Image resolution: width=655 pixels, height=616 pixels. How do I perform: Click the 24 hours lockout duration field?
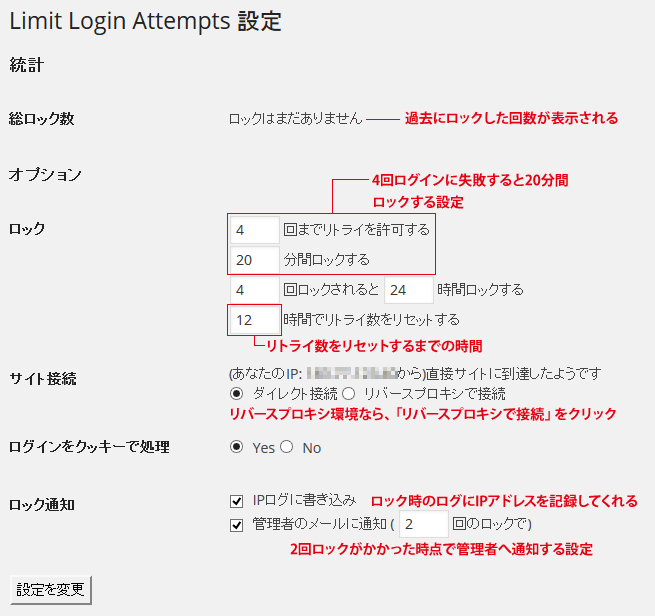(409, 290)
